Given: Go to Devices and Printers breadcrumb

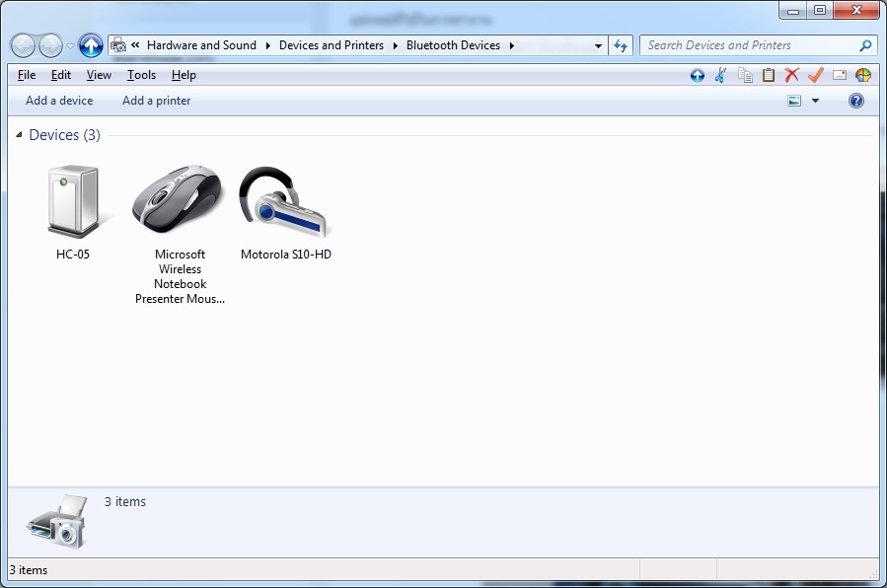Looking at the screenshot, I should 332,45.
